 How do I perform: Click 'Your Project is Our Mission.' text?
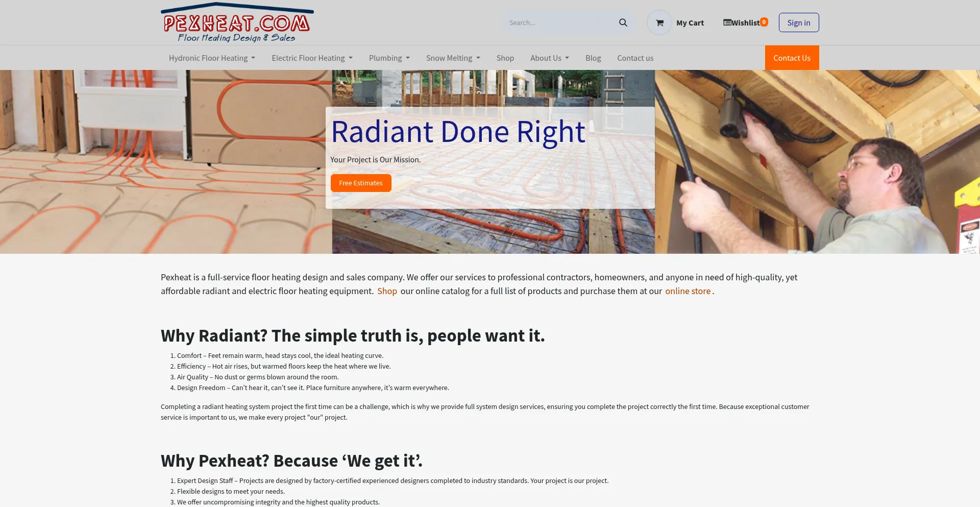pos(376,159)
